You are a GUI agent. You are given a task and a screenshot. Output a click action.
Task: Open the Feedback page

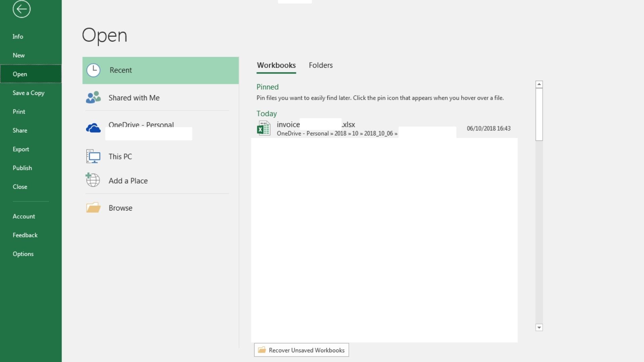point(31,235)
